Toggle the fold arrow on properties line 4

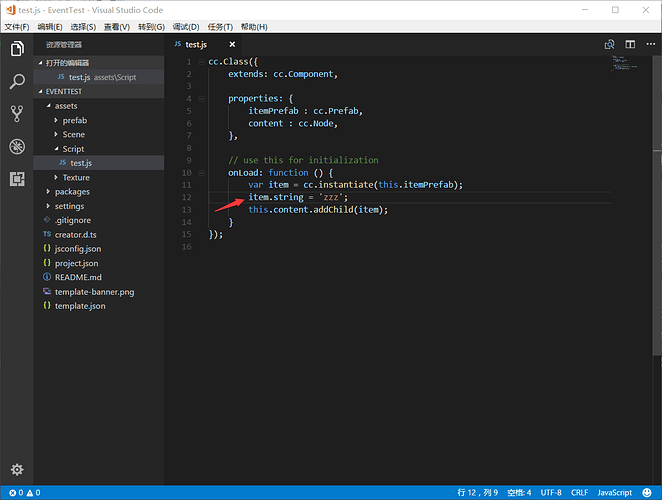coord(201,99)
